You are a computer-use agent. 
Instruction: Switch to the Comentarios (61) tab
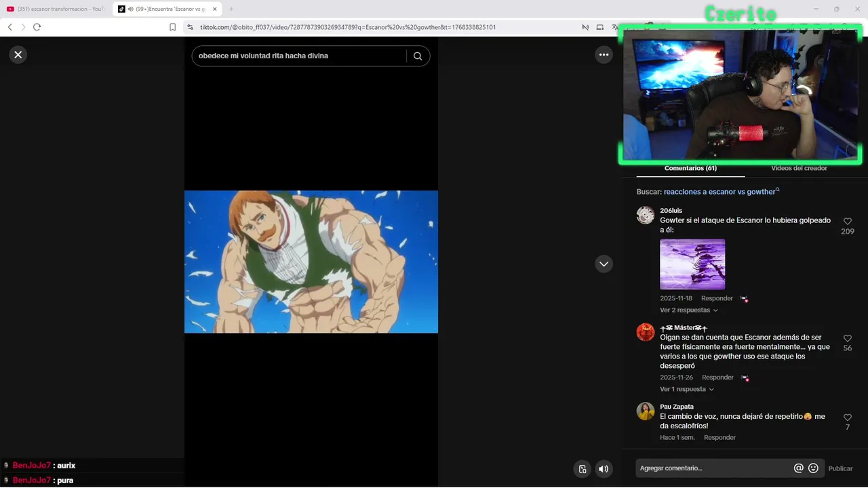click(x=690, y=168)
